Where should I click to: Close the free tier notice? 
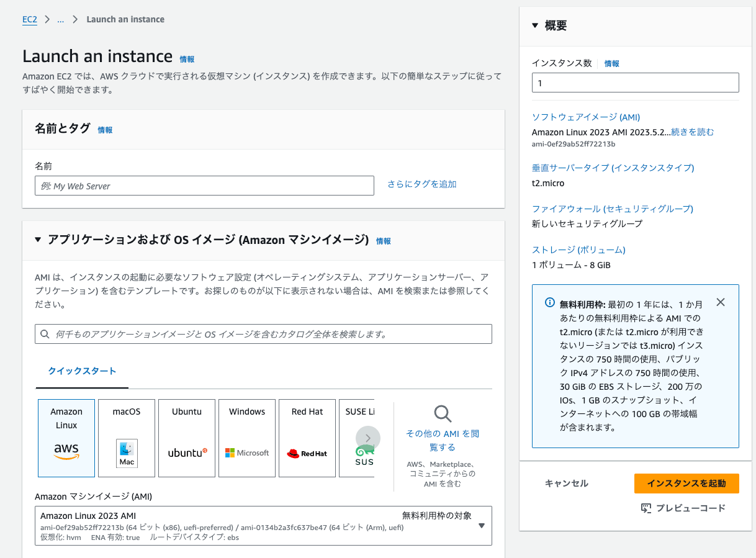pyautogui.click(x=721, y=302)
